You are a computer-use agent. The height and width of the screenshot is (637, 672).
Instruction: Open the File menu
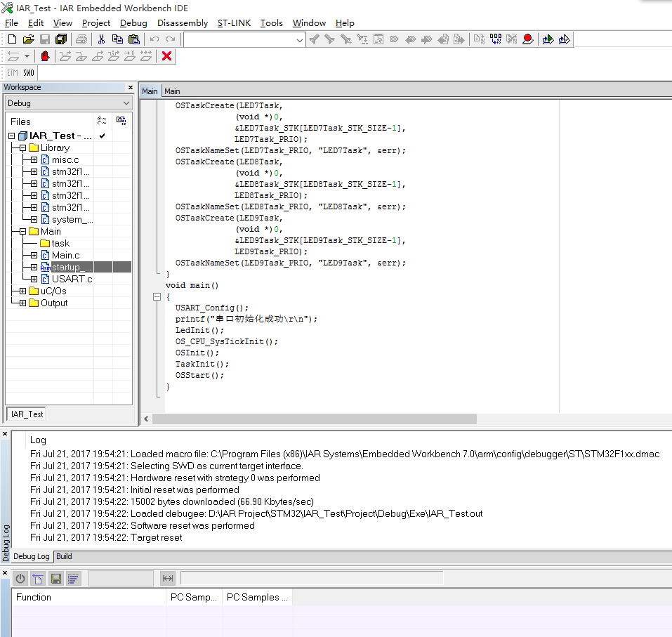tap(11, 23)
